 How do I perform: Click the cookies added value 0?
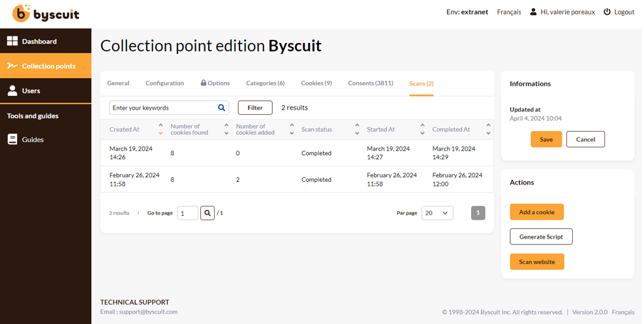click(238, 153)
